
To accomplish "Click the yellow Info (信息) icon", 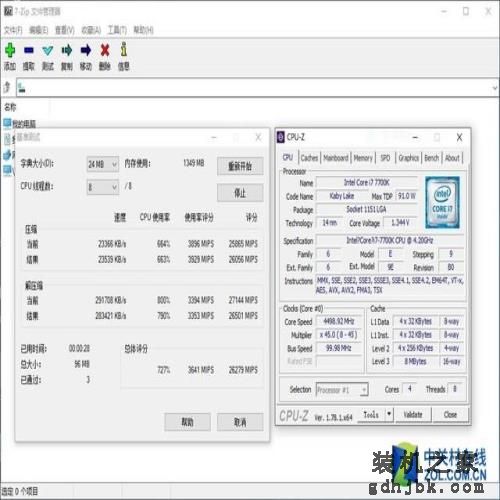I will (x=124, y=49).
